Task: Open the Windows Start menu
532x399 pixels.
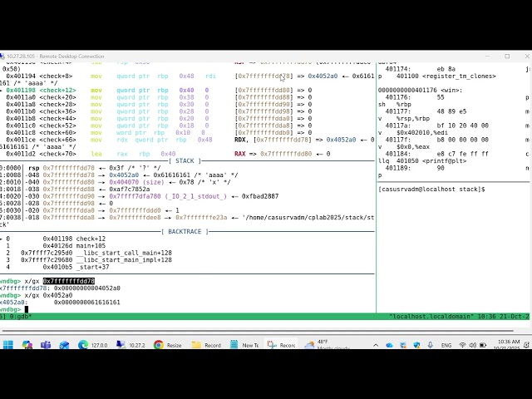Action: [7, 345]
